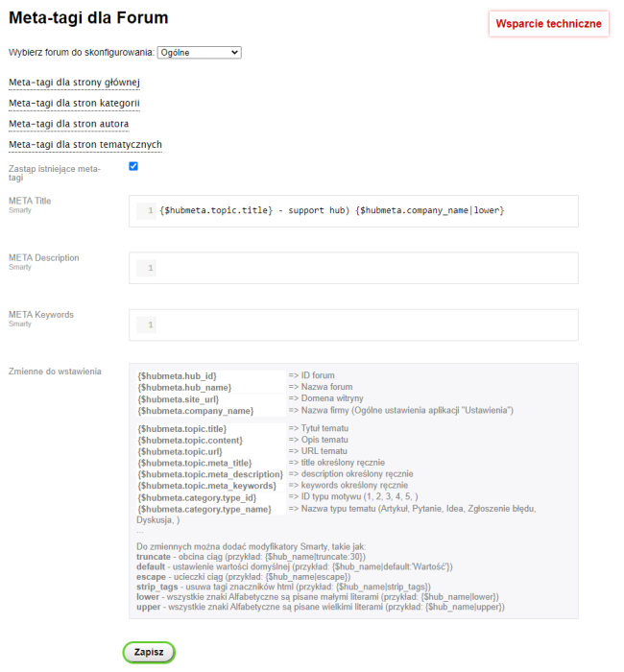Click the META Keywords input area
The height and width of the screenshot is (672, 624).
tap(365, 324)
